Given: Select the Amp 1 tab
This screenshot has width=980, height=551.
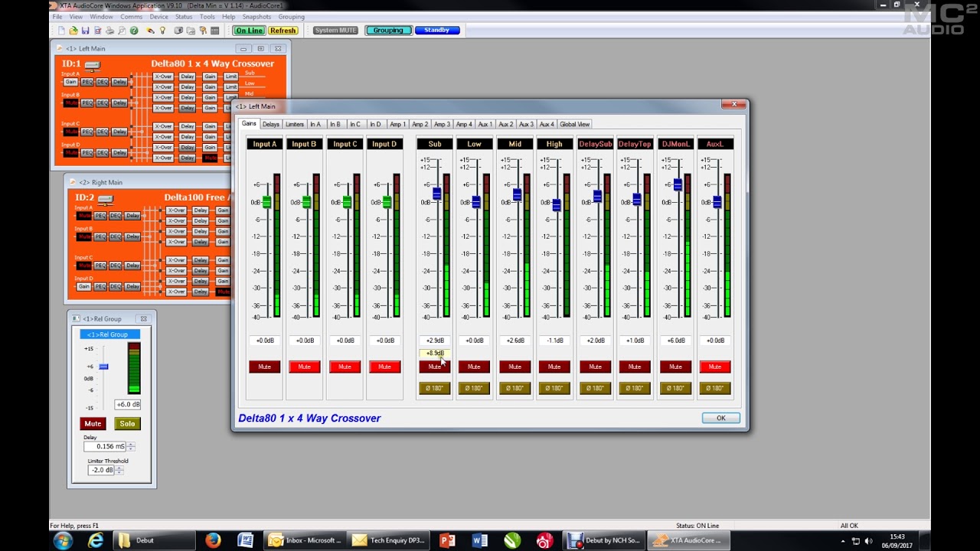Looking at the screenshot, I should 397,124.
